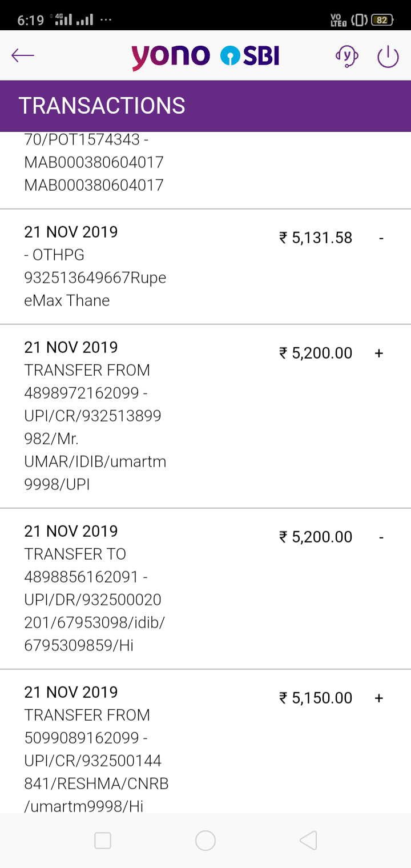
Task: Tap the TRANSACTIONS header title
Action: click(x=102, y=106)
